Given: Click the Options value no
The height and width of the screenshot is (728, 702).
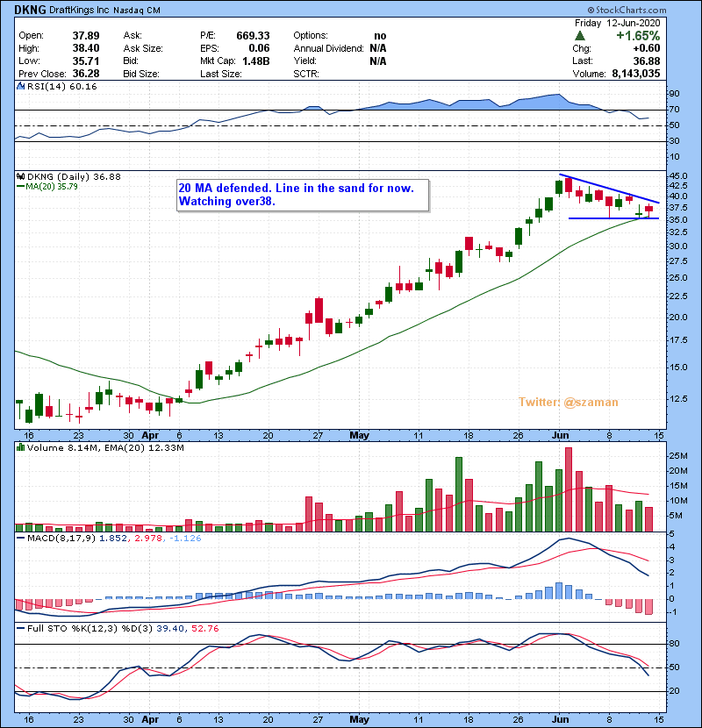Looking at the screenshot, I should click(x=380, y=36).
